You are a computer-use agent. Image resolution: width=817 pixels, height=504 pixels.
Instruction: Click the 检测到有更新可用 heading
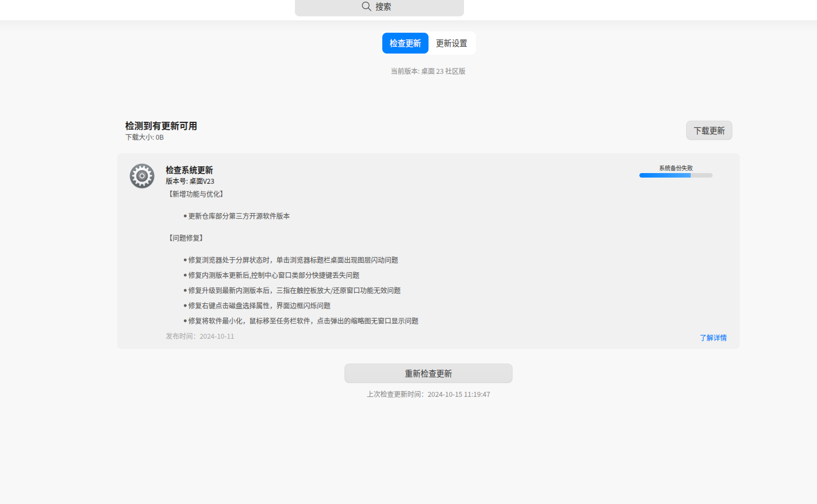(x=161, y=126)
